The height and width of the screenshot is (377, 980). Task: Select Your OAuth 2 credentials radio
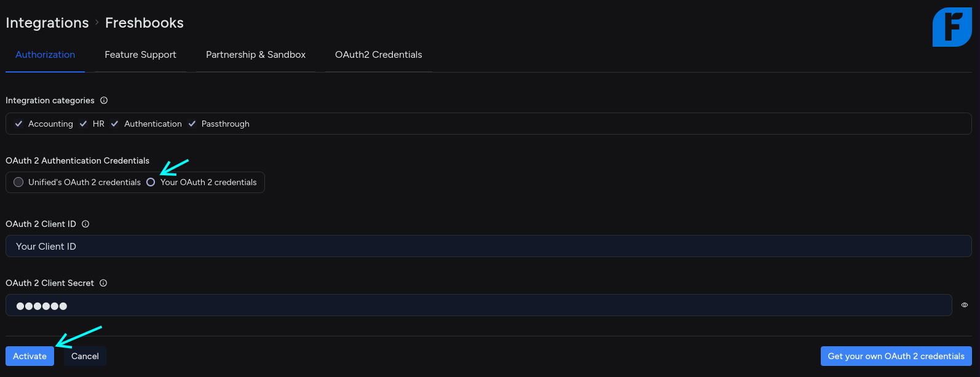tap(151, 182)
